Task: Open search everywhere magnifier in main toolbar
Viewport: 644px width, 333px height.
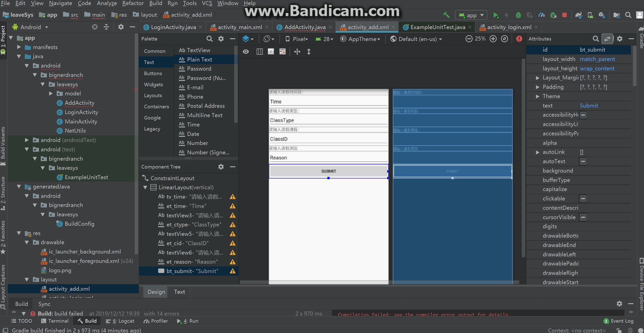Action: click(x=628, y=15)
